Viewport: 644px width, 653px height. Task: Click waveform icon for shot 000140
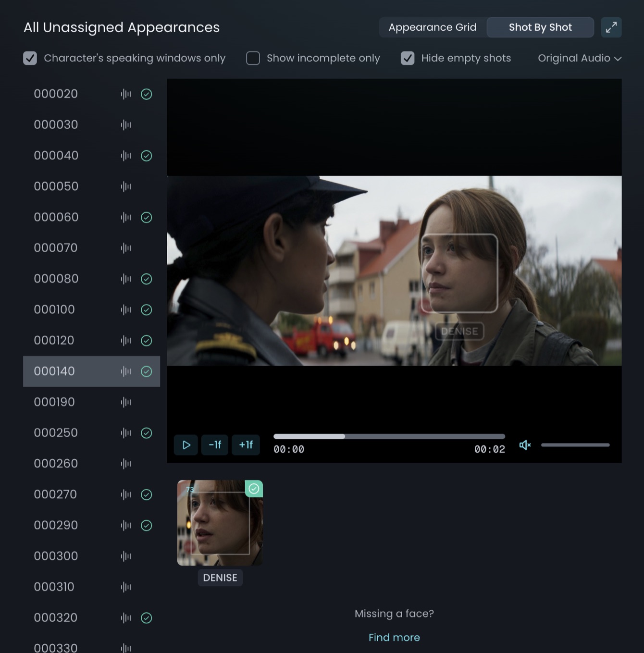pos(126,371)
